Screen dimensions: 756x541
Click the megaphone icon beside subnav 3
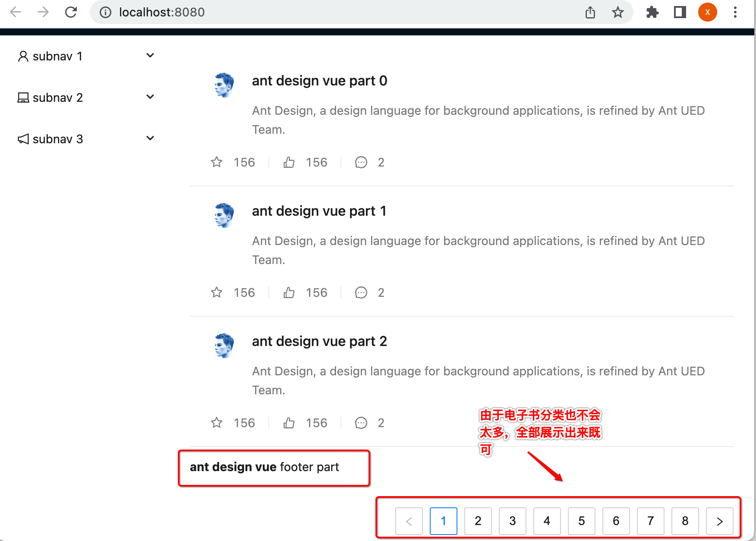pyautogui.click(x=23, y=139)
